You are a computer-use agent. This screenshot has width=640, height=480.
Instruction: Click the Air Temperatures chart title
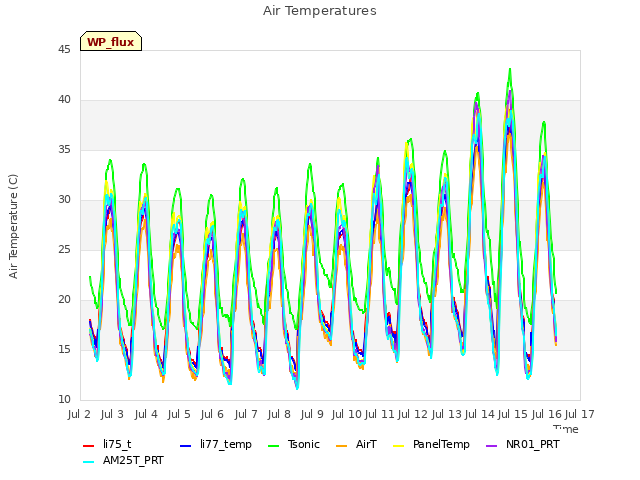(320, 11)
